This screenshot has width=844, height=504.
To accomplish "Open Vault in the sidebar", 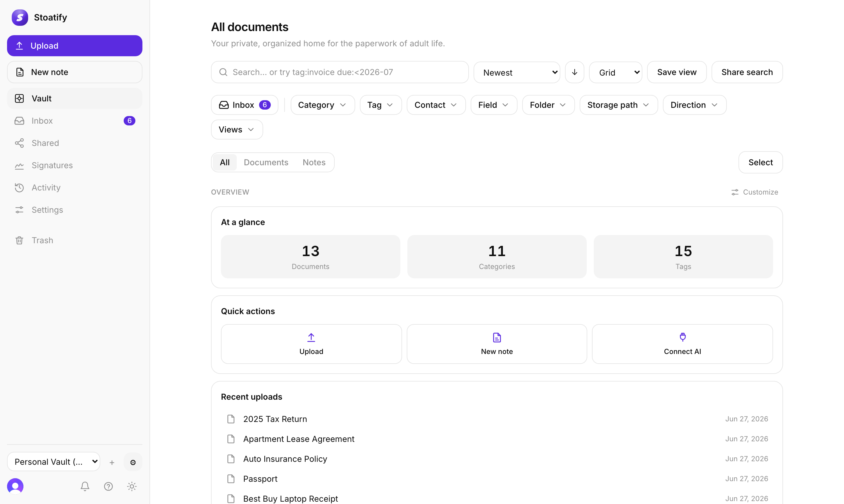I will click(x=75, y=98).
